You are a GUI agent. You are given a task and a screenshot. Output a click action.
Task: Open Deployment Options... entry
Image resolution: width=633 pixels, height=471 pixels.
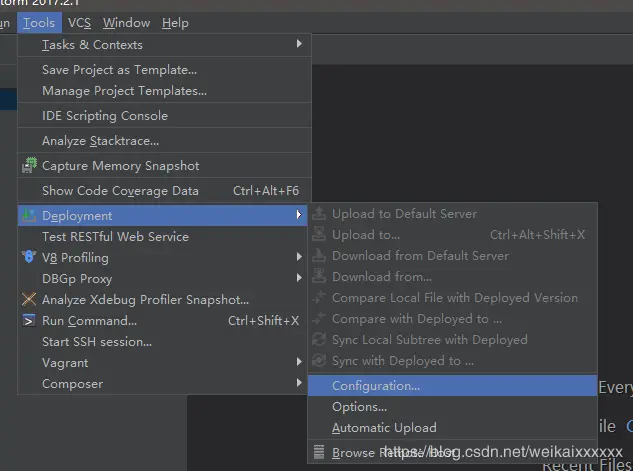tap(359, 407)
